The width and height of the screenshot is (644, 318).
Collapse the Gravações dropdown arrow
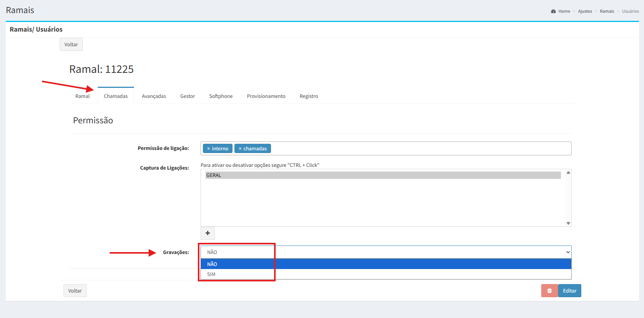pyautogui.click(x=568, y=252)
